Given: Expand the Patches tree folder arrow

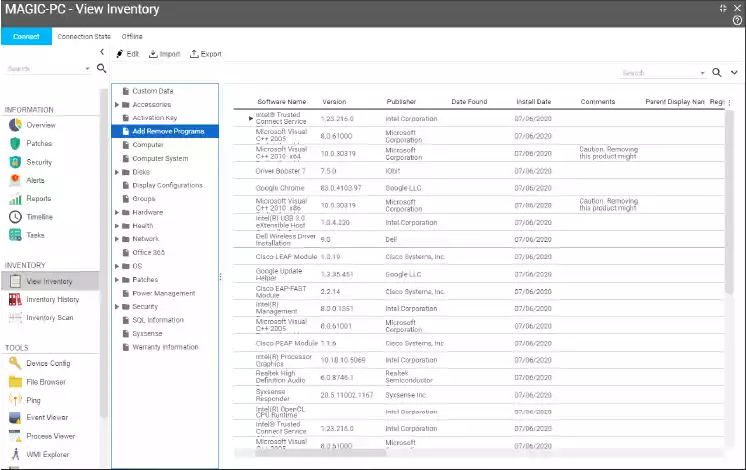Looking at the screenshot, I should 117,280.
